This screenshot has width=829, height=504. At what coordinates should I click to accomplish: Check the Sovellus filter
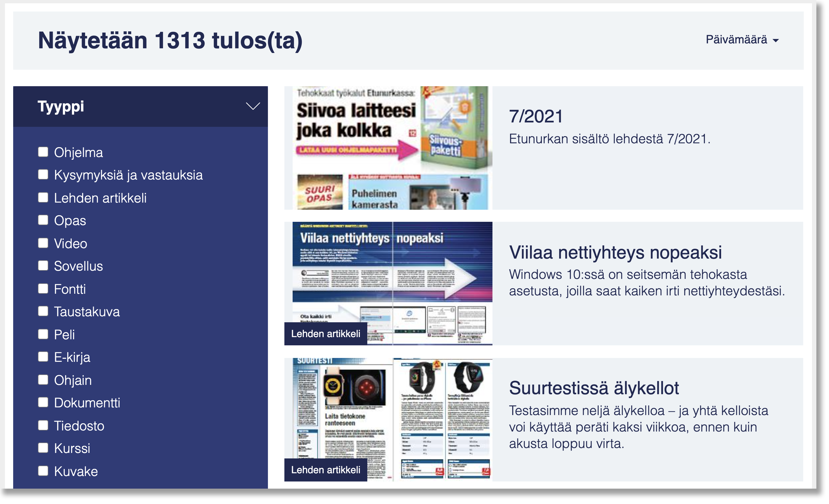tap(43, 266)
